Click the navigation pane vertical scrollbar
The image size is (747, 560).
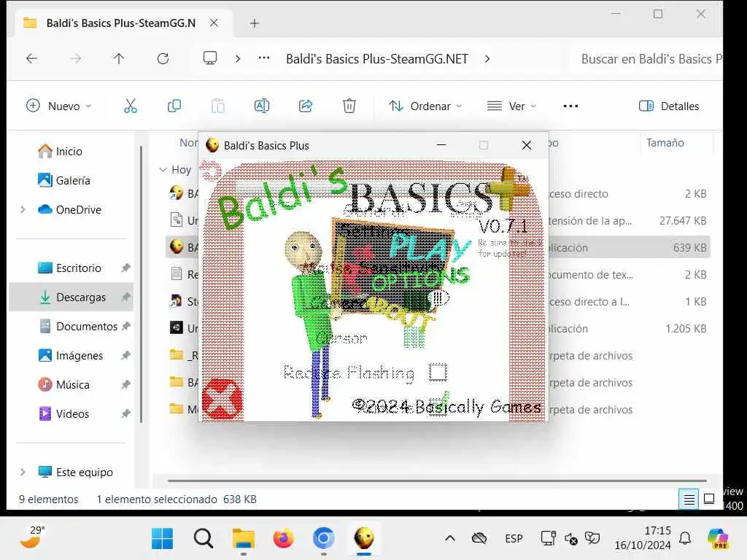coord(141,284)
